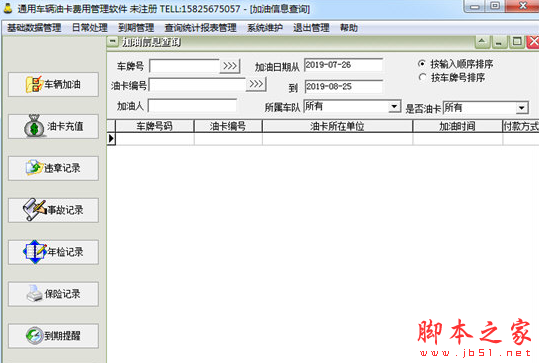Open the 油卡充值 fuel card recharge button
539x363 pixels.
coord(53,126)
